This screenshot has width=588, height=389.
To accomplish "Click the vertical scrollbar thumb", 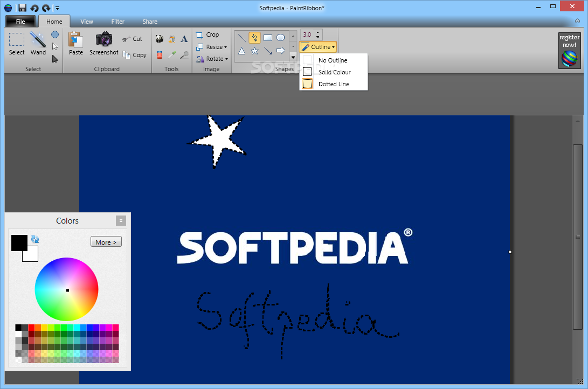I will click(578, 237).
